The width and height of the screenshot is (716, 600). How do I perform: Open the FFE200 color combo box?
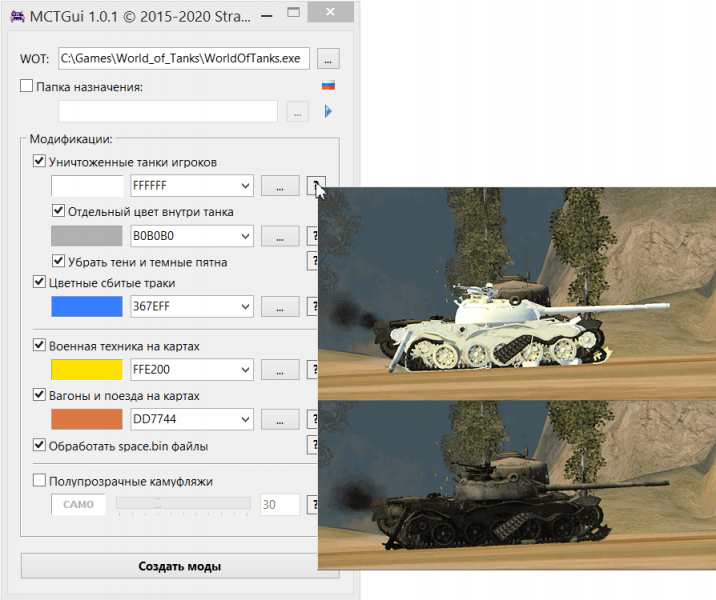point(245,370)
